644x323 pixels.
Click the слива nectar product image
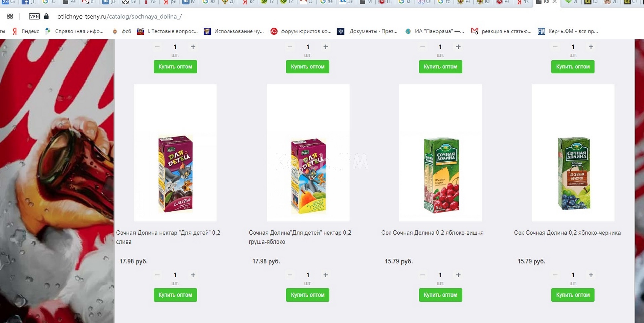click(175, 153)
